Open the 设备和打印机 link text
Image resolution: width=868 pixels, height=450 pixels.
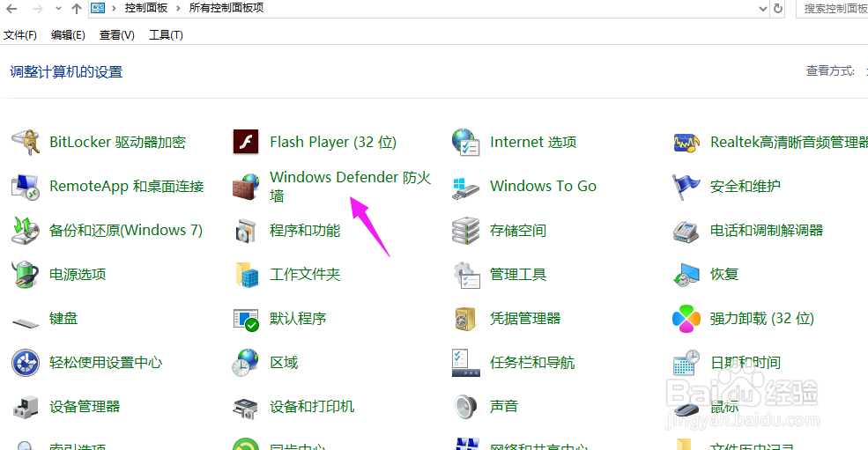pyautogui.click(x=312, y=407)
